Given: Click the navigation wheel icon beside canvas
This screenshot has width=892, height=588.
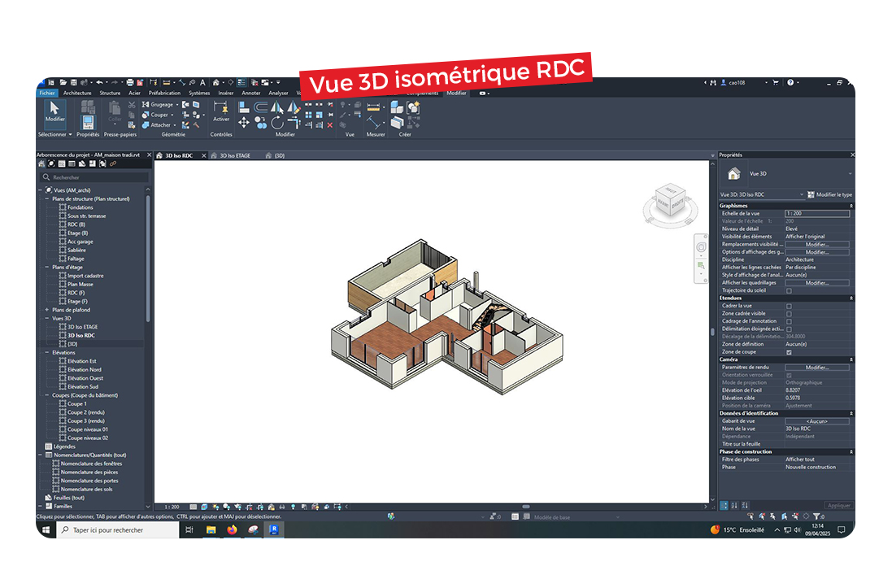Looking at the screenshot, I should pyautogui.click(x=701, y=247).
